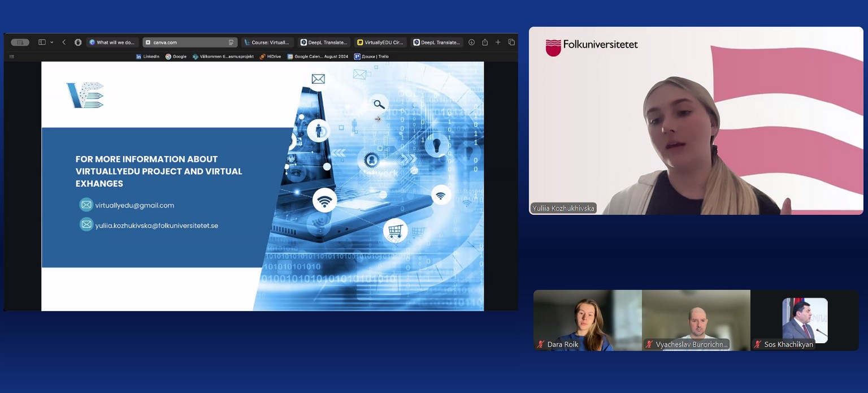Screen dimensions: 868x393
Task: Click the muted microphone icon on Dara Roik's tile
Action: point(541,344)
